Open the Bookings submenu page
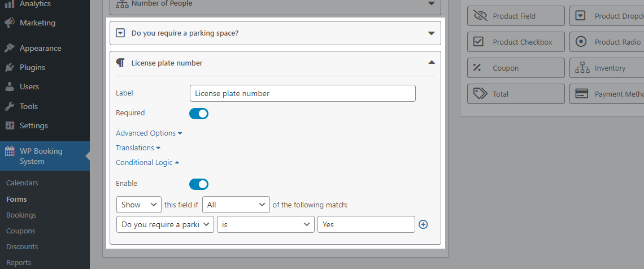 pyautogui.click(x=21, y=215)
